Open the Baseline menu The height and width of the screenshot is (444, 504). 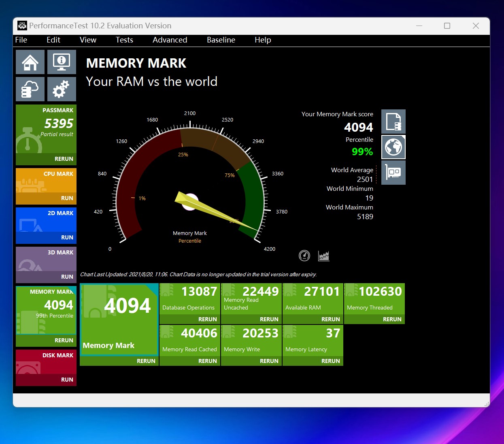(x=221, y=40)
